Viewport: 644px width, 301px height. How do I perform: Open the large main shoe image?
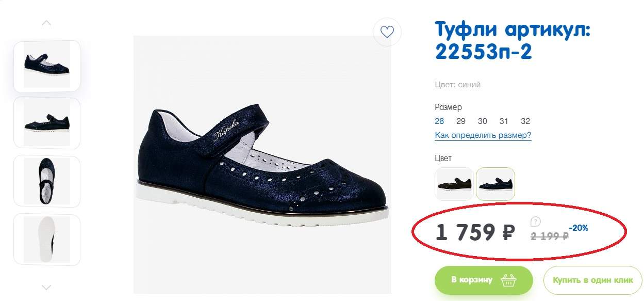tap(262, 165)
